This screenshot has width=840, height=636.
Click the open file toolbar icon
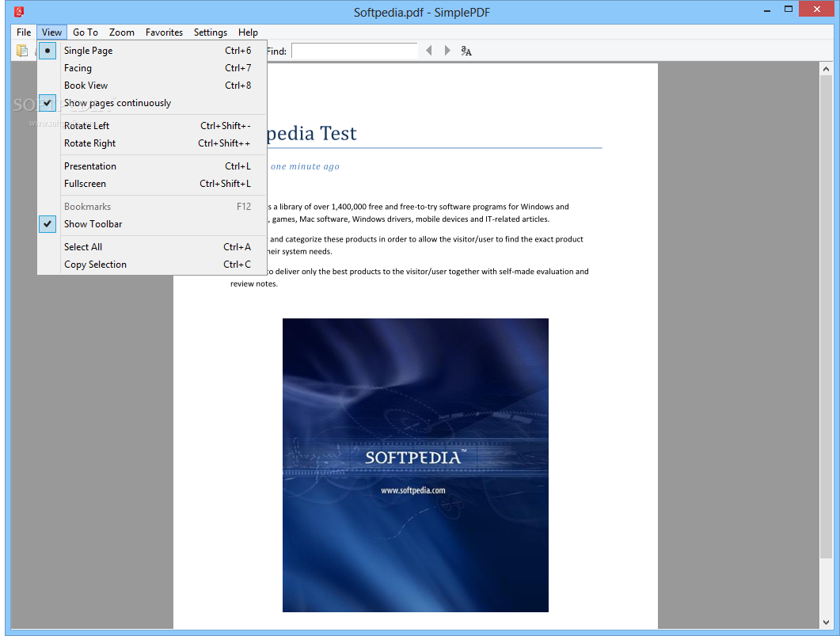click(22, 51)
